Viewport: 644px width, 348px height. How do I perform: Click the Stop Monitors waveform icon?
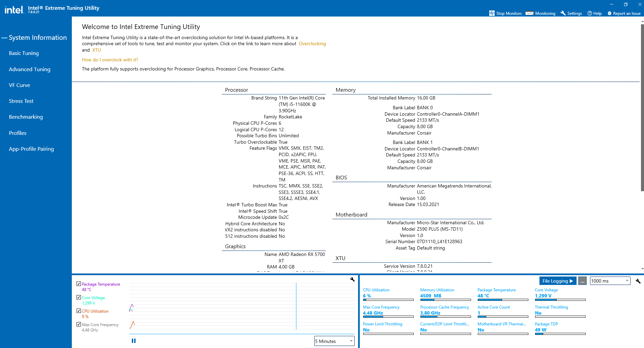pyautogui.click(x=492, y=13)
